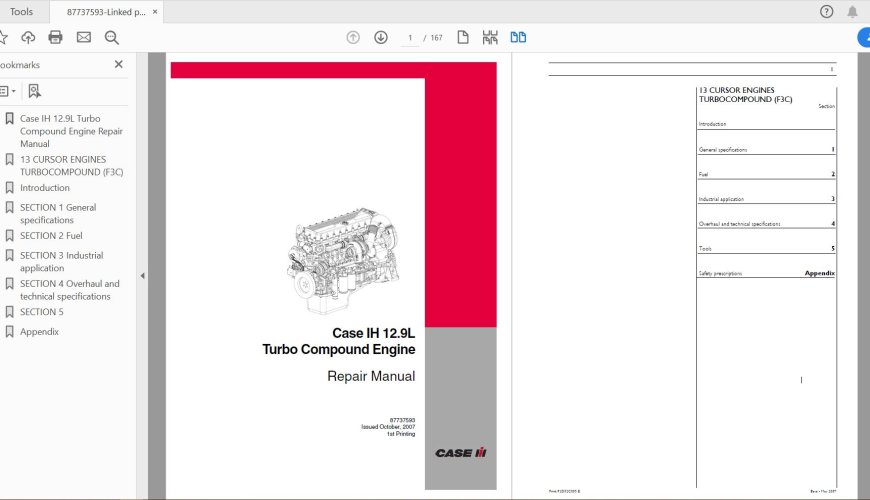Click find current bookmark icon

[34, 91]
